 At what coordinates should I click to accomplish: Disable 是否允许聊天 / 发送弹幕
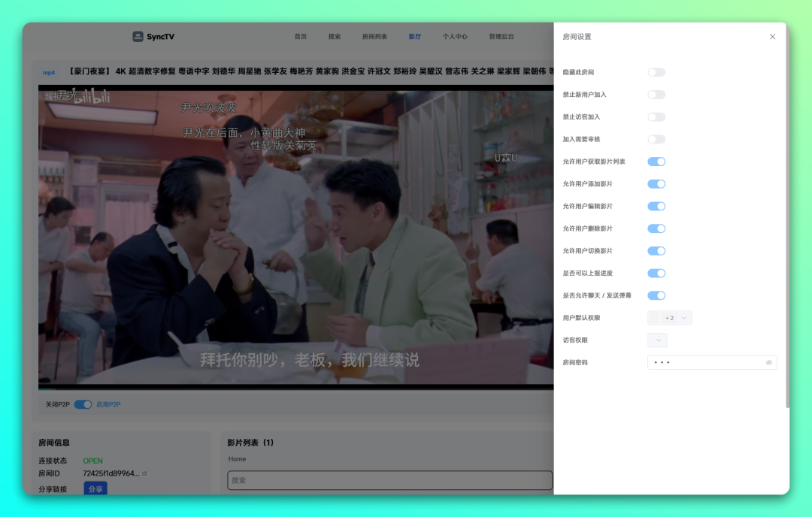click(x=656, y=295)
